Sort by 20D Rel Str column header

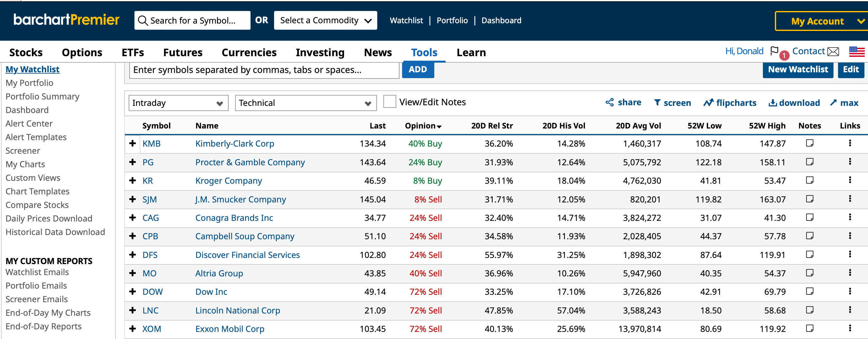pos(492,126)
